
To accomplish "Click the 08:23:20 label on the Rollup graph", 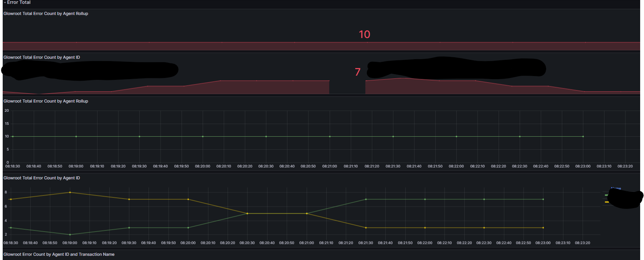I will (x=625, y=166).
